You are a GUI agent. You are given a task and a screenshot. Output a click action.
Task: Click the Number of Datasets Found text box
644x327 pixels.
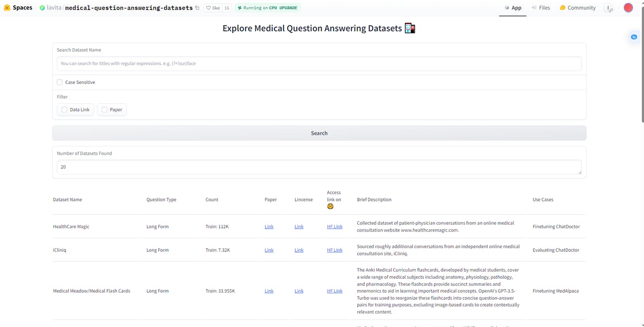tap(319, 167)
